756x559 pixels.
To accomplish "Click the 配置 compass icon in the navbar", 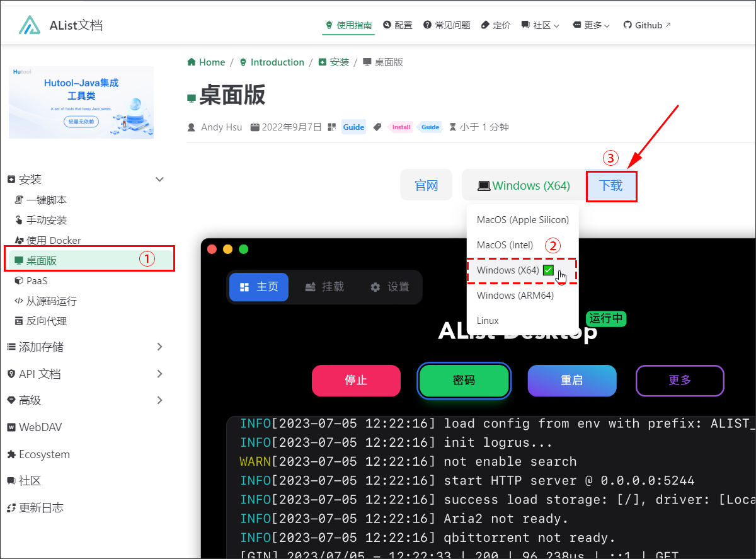I will click(x=387, y=25).
